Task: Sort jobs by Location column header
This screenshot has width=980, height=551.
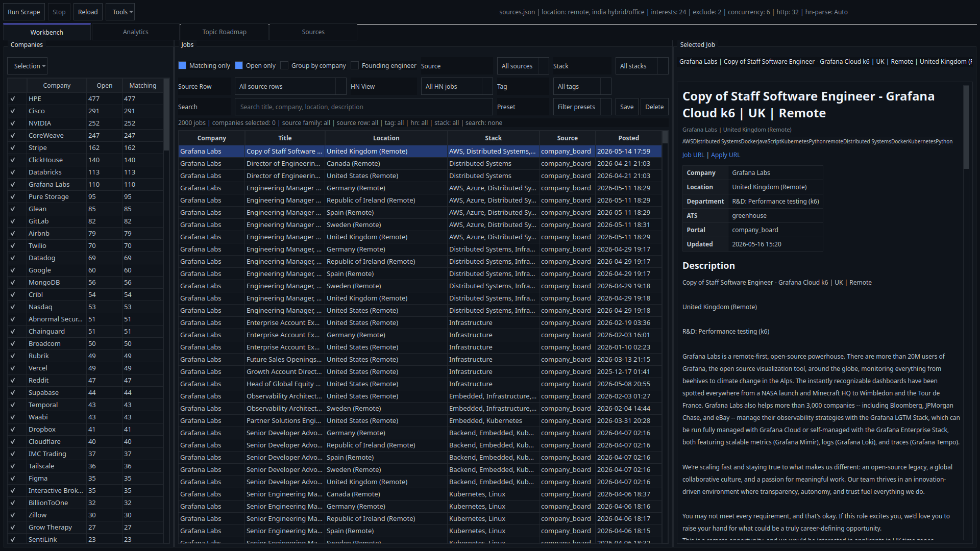Action: pyautogui.click(x=386, y=138)
